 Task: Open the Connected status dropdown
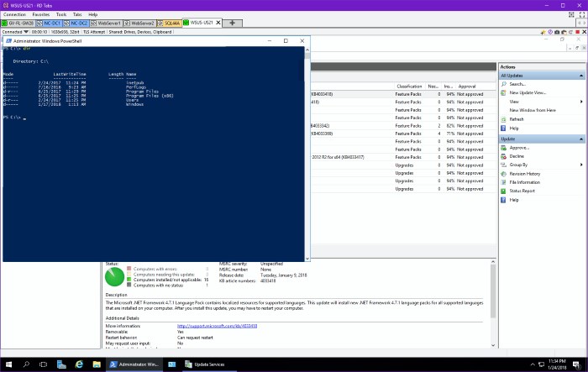(x=26, y=32)
